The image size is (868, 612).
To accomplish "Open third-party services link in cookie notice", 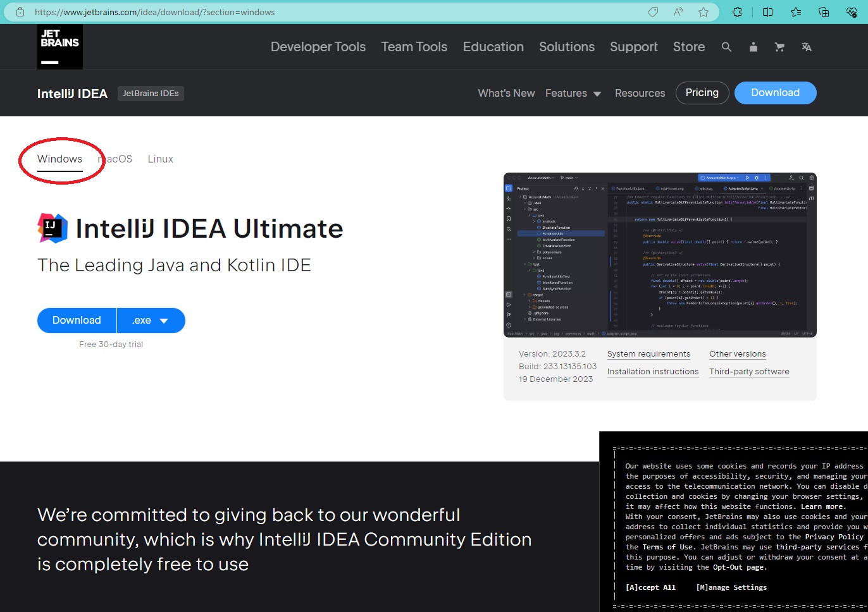I will point(818,547).
